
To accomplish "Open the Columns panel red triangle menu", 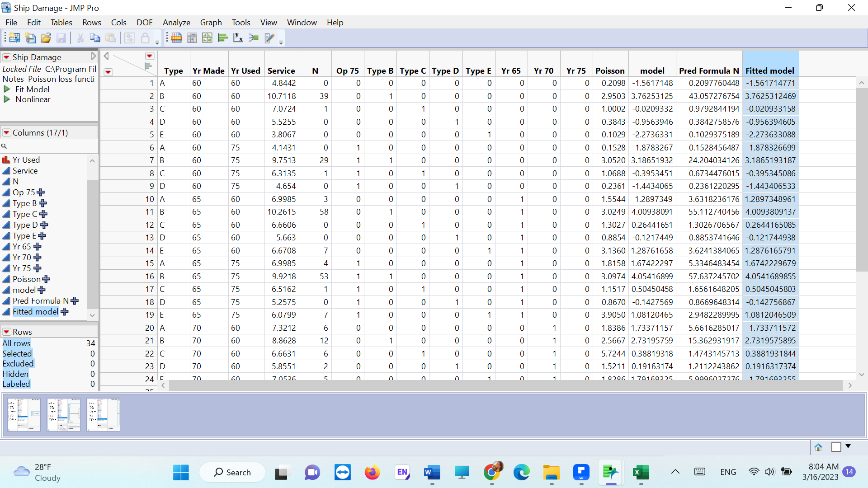I will point(6,133).
